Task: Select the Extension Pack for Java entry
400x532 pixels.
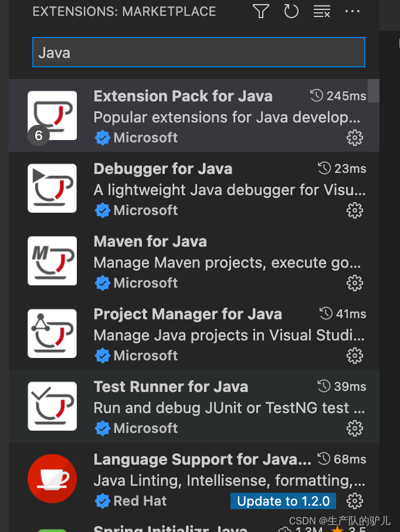Action: pyautogui.click(x=183, y=96)
